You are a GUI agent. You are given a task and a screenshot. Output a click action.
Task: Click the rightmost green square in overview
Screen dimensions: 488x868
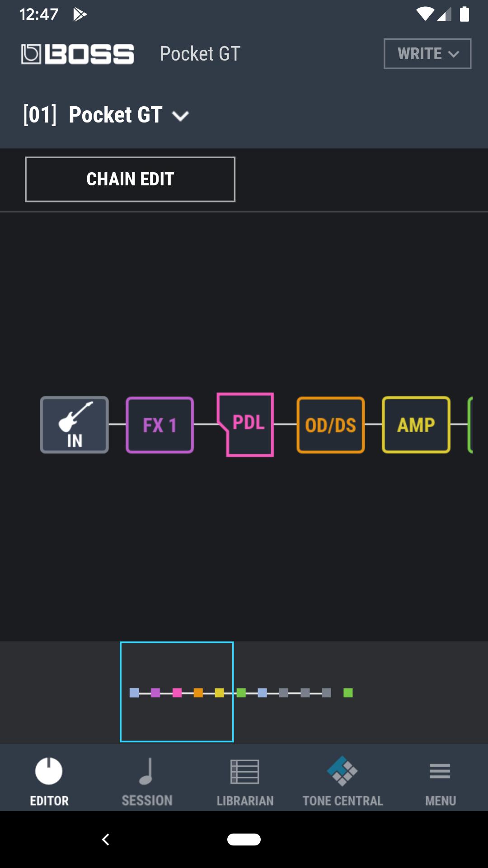pyautogui.click(x=348, y=693)
